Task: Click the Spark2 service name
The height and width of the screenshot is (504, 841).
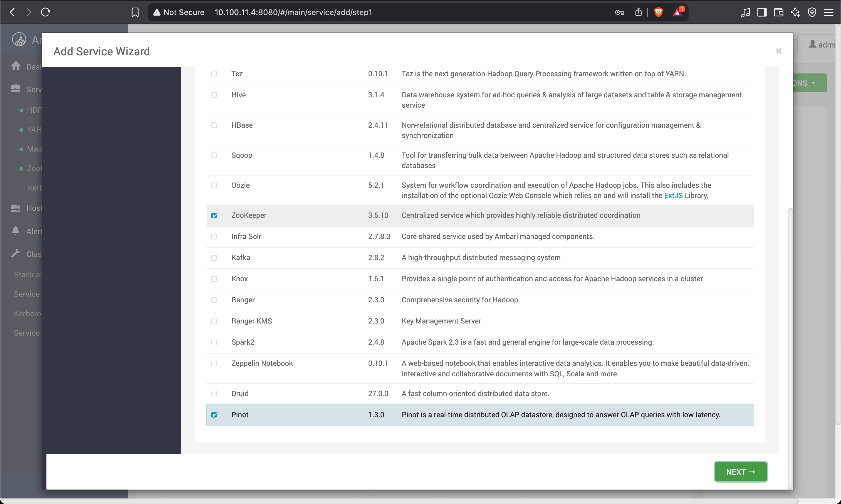Action: click(243, 342)
